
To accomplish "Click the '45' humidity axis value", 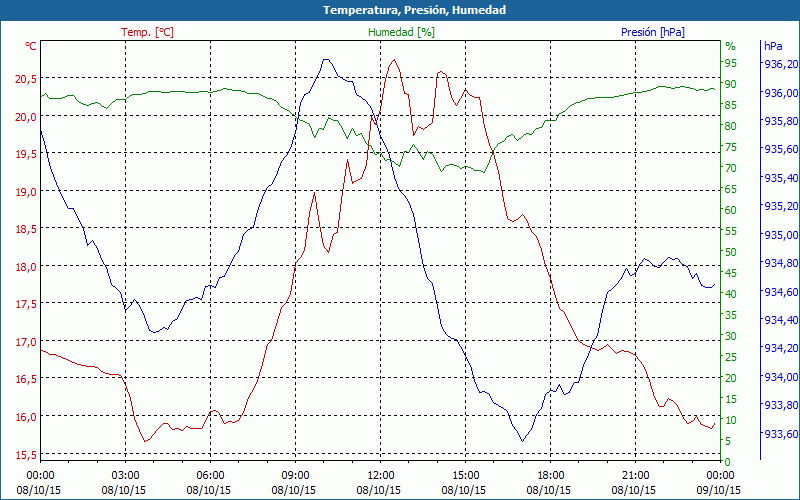I will [x=731, y=272].
